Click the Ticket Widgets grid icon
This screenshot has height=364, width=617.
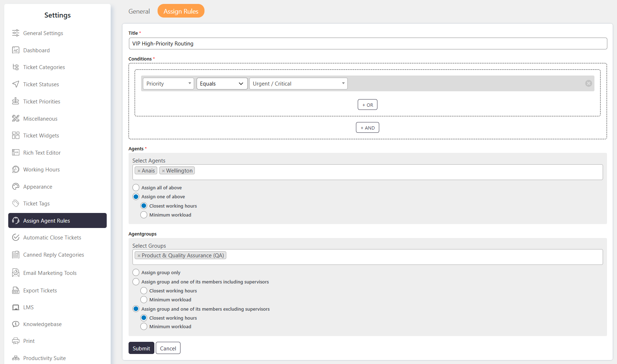tap(16, 135)
